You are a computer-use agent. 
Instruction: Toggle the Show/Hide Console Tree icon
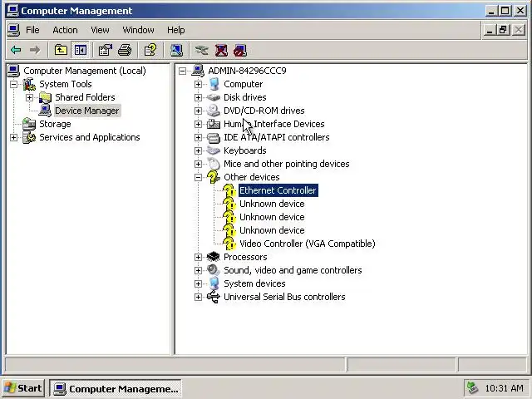pos(81,50)
